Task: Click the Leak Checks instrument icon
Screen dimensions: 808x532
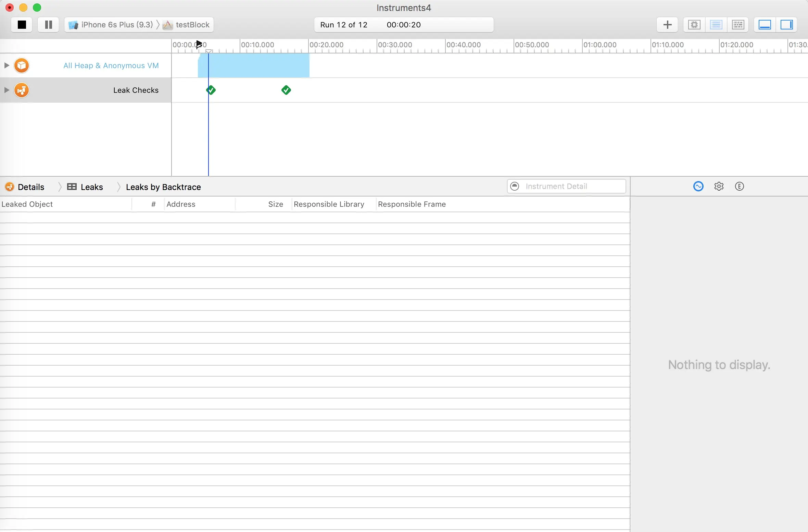Action: tap(22, 90)
